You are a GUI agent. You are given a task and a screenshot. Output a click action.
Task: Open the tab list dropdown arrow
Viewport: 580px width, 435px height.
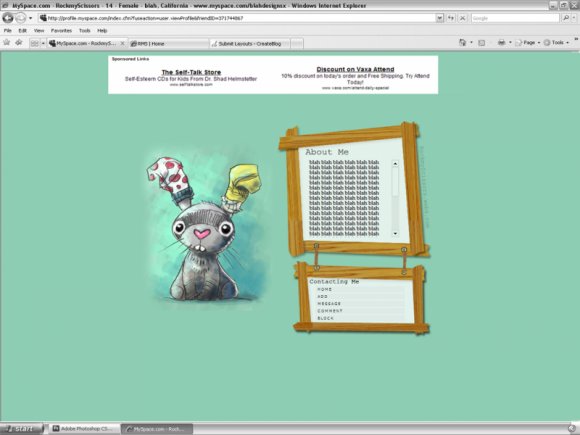point(43,43)
